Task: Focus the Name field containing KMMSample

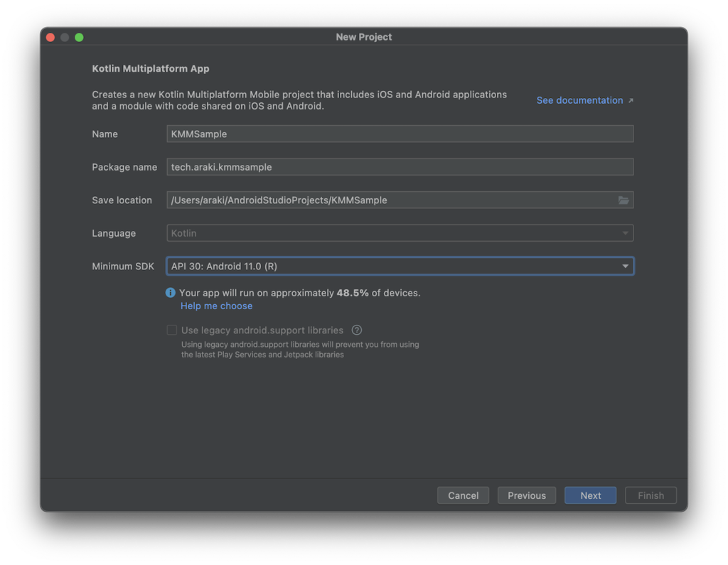Action: pyautogui.click(x=400, y=134)
